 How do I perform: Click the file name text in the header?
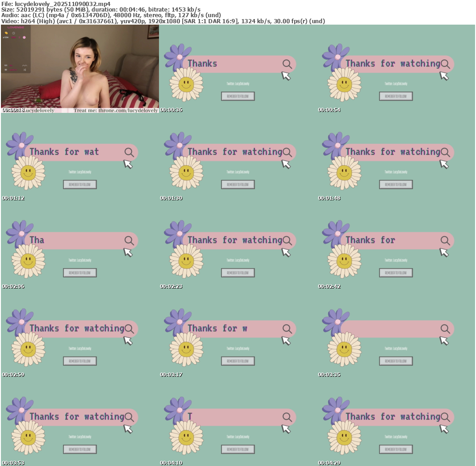(62, 4)
